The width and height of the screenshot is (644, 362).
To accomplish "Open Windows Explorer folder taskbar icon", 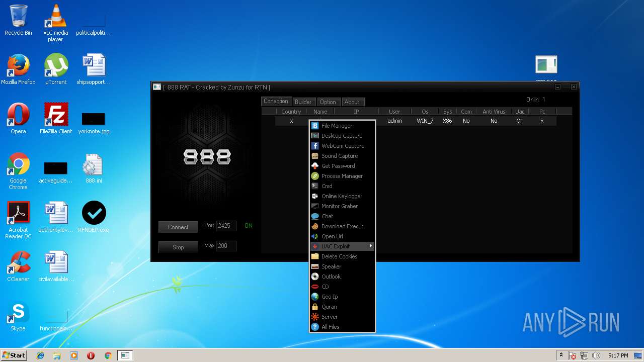I will point(57,355).
